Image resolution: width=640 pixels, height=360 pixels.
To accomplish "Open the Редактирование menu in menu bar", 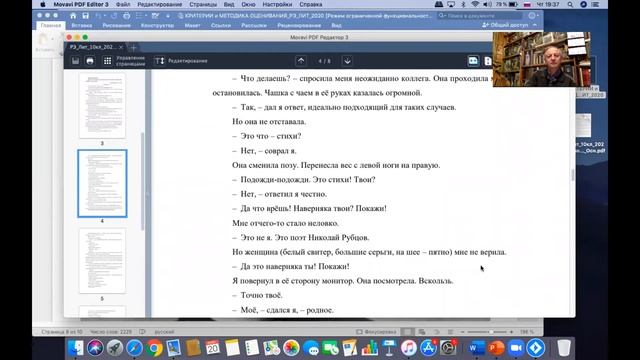I will (160, 4).
